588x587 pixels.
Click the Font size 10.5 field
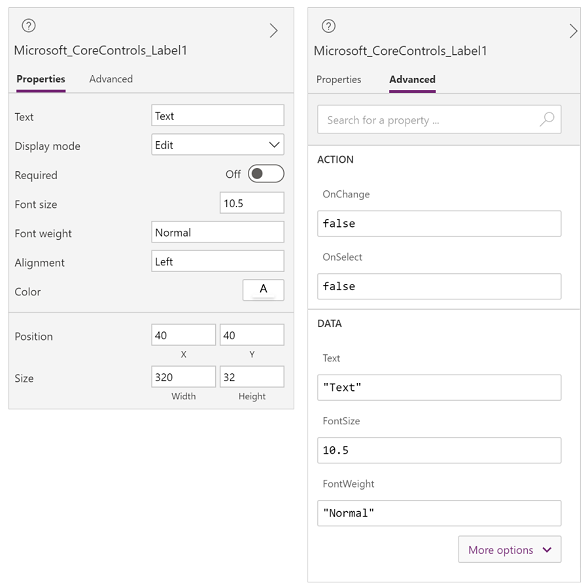click(x=252, y=203)
